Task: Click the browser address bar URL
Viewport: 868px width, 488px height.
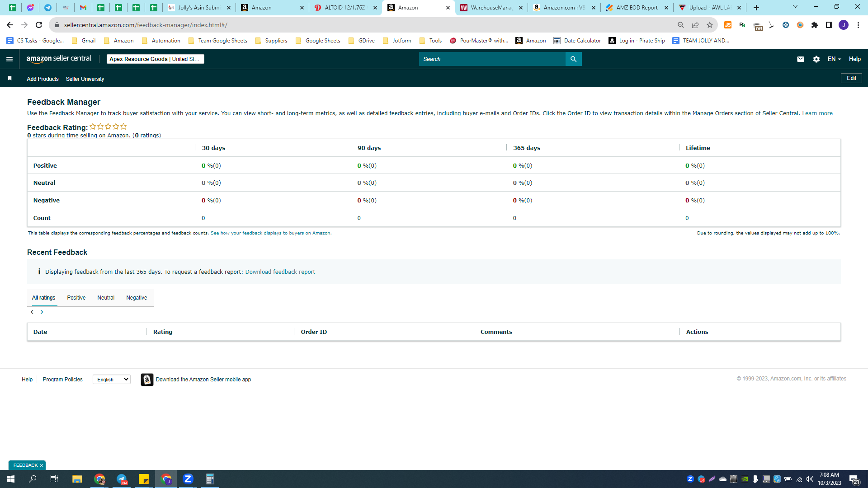Action: [x=146, y=25]
